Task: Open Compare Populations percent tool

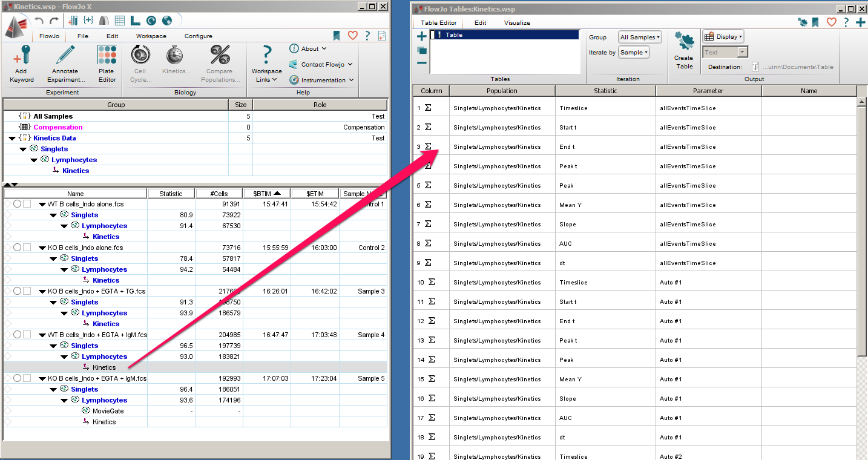Action: pyautogui.click(x=220, y=64)
